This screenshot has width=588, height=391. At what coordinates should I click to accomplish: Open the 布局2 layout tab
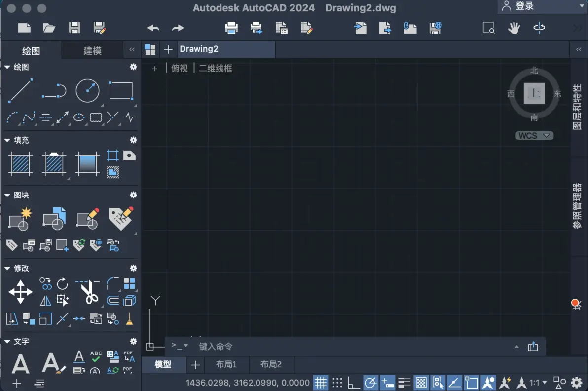[x=271, y=364]
